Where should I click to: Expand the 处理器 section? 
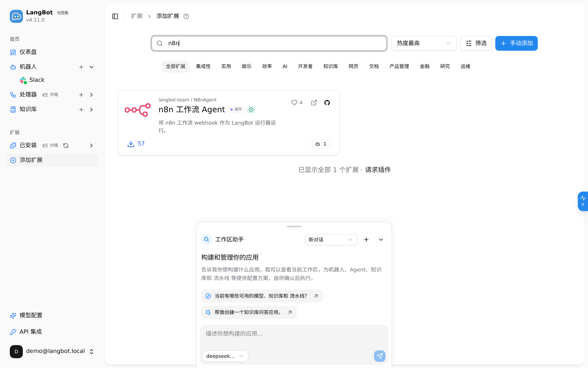[x=91, y=95]
